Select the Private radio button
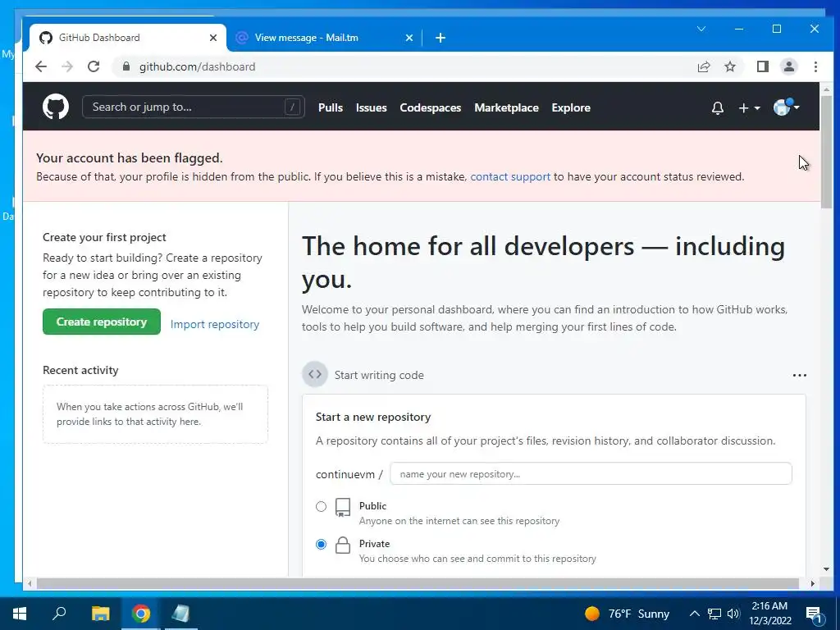 [x=321, y=545]
